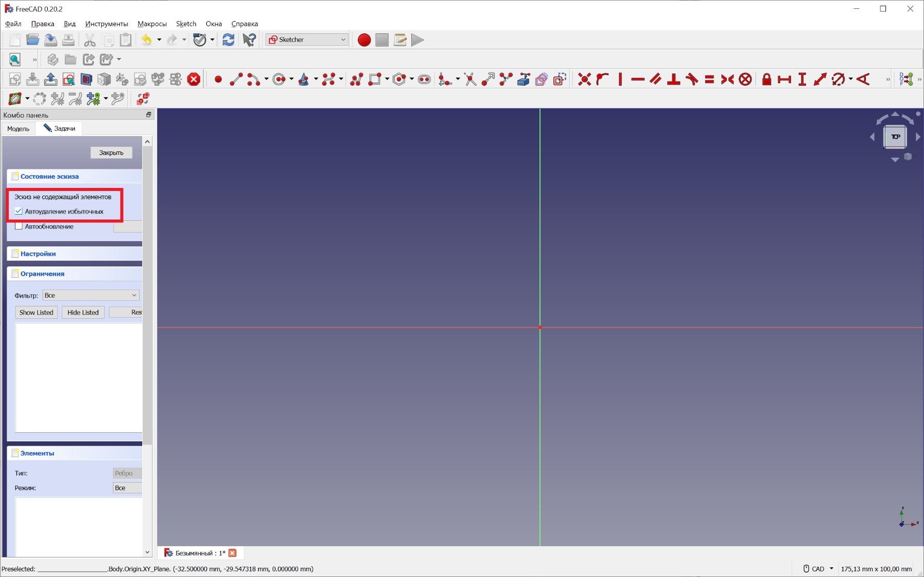
Task: Click the Refresh icon in toolbar
Action: 228,40
